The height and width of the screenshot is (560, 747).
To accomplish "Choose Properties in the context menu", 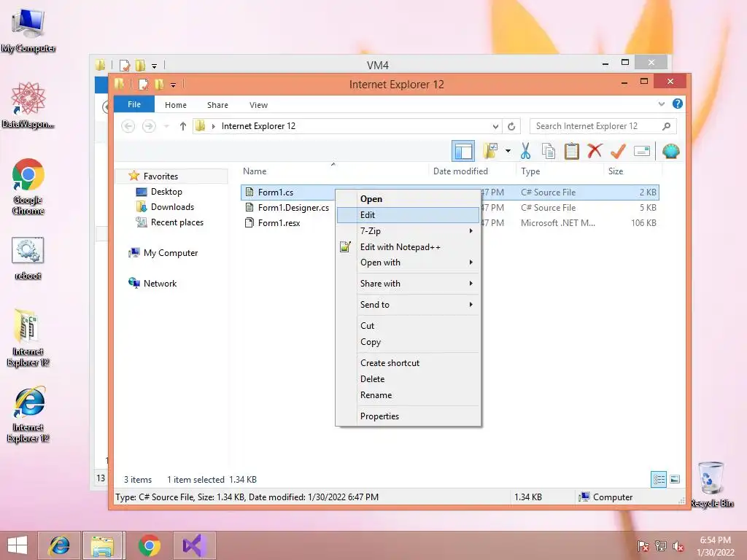I will click(x=409, y=416).
